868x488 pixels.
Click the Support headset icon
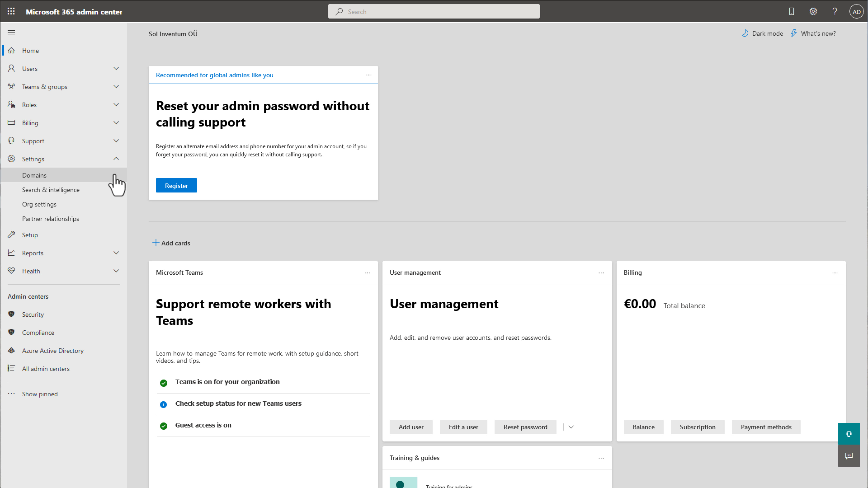tap(11, 141)
